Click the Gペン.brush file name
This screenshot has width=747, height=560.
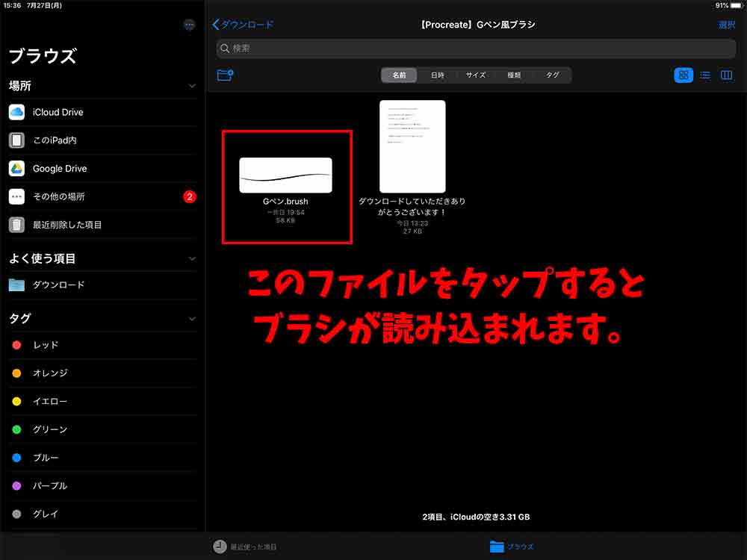[285, 202]
